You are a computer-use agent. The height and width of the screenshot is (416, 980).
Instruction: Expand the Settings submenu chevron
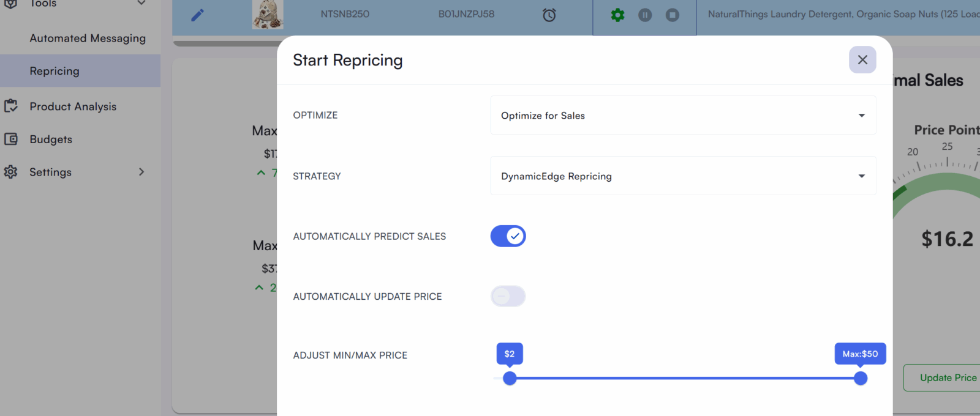pos(141,172)
